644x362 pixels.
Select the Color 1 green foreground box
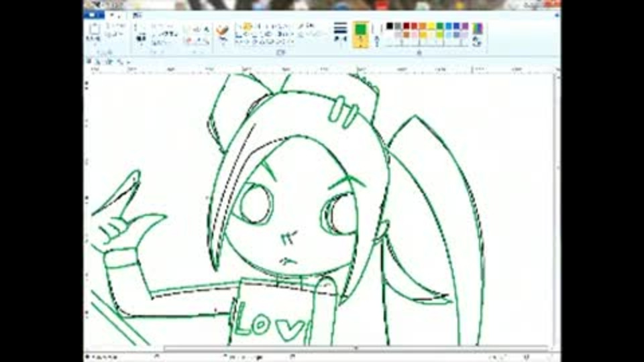tap(361, 34)
